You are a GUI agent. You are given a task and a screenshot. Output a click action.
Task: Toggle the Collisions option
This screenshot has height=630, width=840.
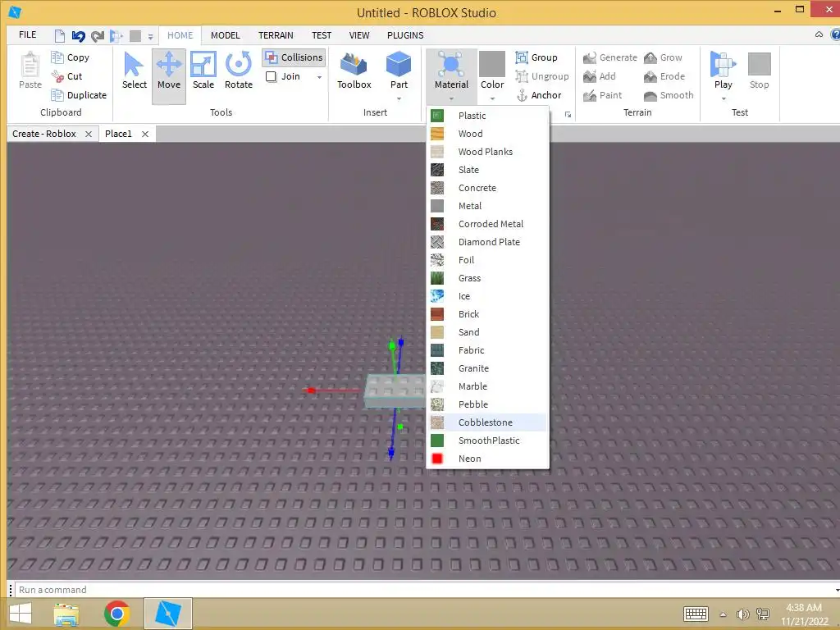[294, 57]
